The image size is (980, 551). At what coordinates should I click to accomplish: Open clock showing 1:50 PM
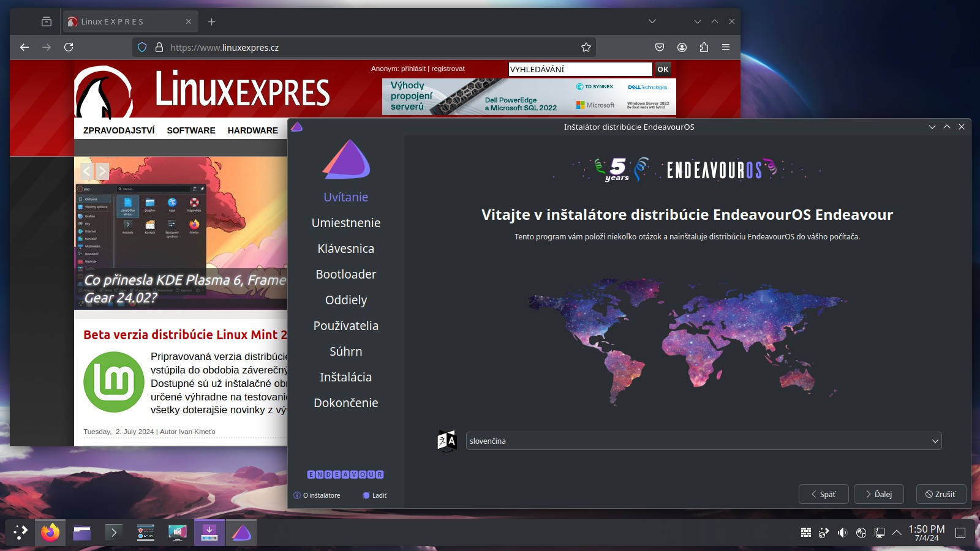pyautogui.click(x=927, y=533)
